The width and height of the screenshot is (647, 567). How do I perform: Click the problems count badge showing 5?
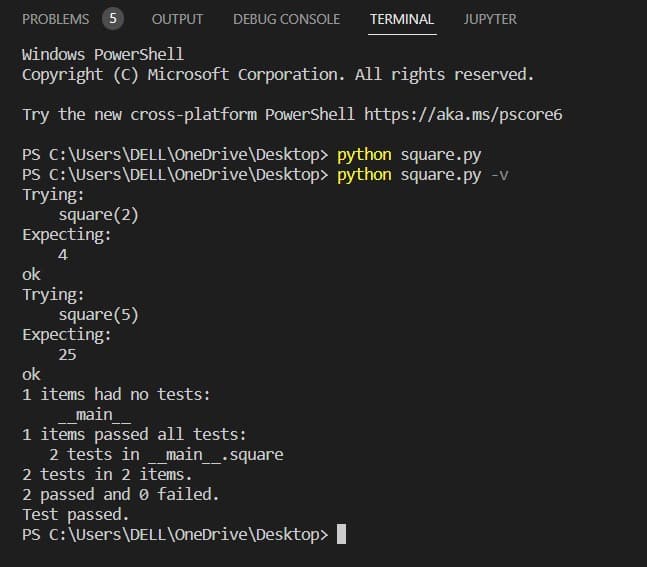[113, 19]
